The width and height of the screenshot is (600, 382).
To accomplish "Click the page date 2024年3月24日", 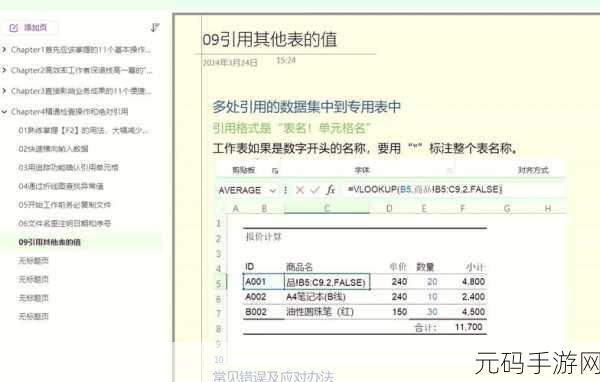I will click(230, 62).
